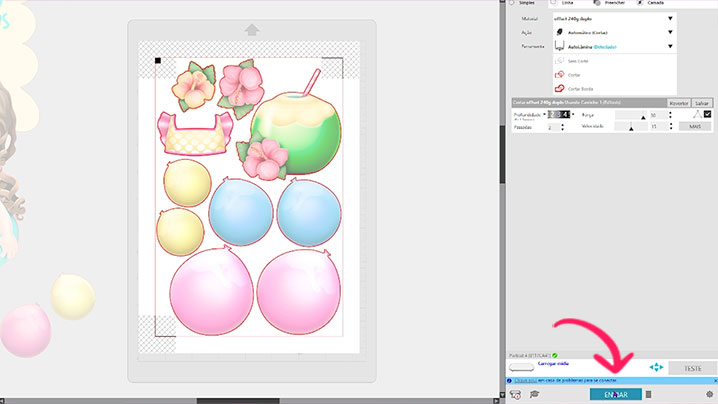Click the graduation cap tutorial icon
The width and height of the screenshot is (718, 404).
(x=534, y=394)
